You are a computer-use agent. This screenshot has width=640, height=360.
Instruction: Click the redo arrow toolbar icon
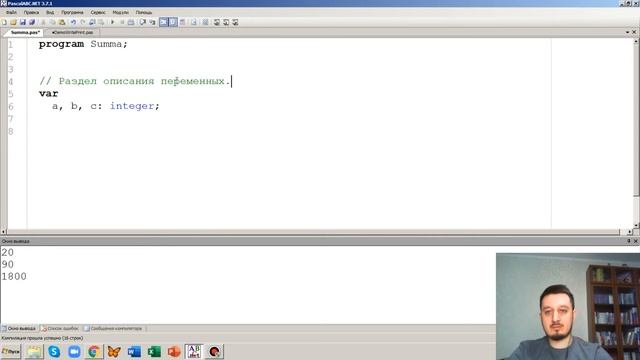click(x=83, y=22)
